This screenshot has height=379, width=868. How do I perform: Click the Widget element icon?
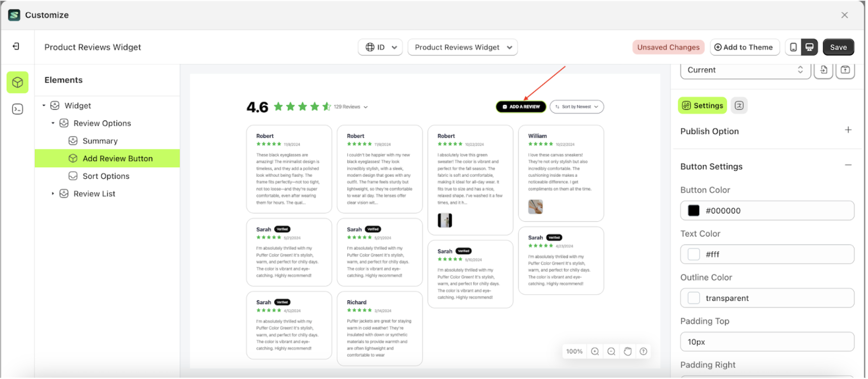[55, 105]
